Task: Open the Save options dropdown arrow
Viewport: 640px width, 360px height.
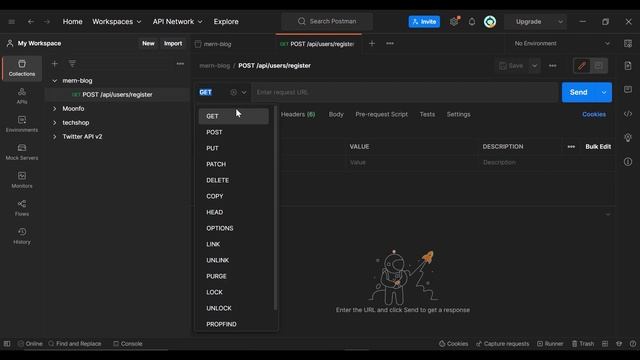Action: tap(534, 66)
